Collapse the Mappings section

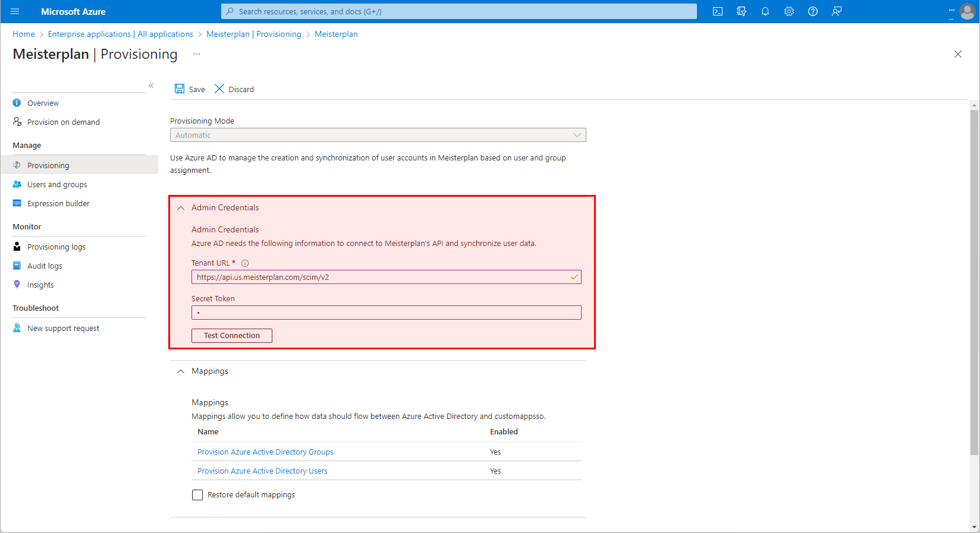click(x=181, y=371)
